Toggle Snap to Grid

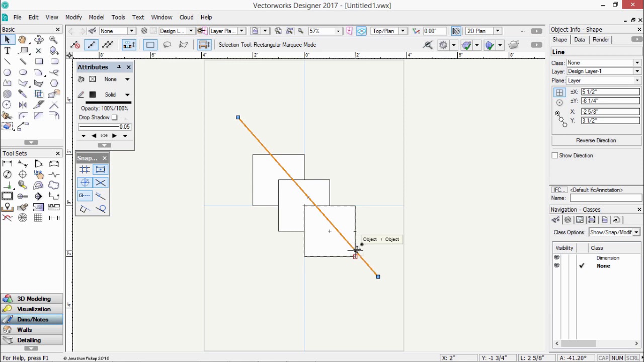(x=85, y=169)
